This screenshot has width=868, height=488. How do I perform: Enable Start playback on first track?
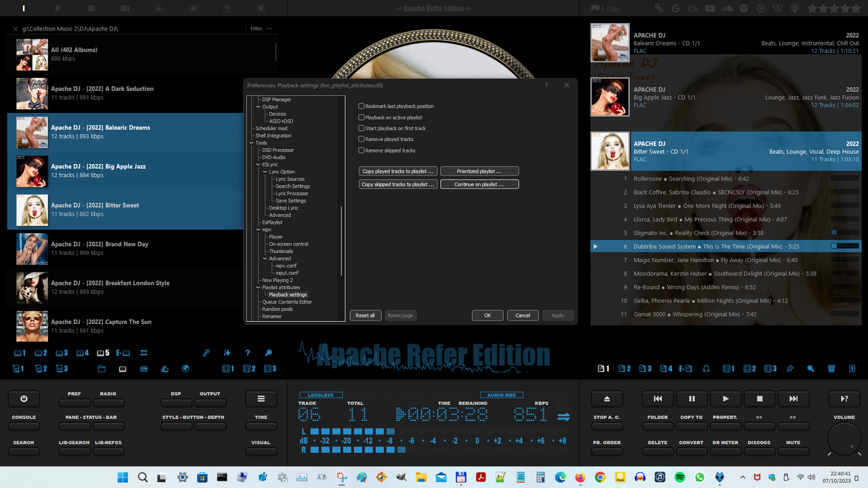point(362,128)
